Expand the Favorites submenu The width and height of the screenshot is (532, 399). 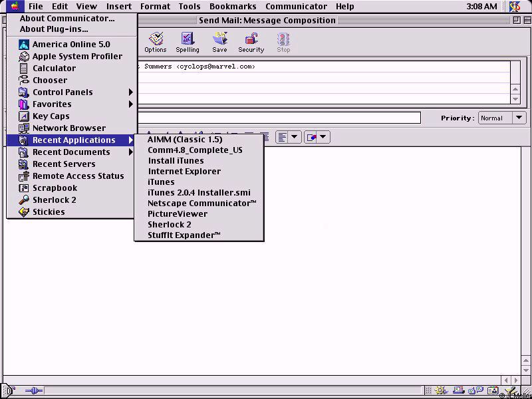72,104
